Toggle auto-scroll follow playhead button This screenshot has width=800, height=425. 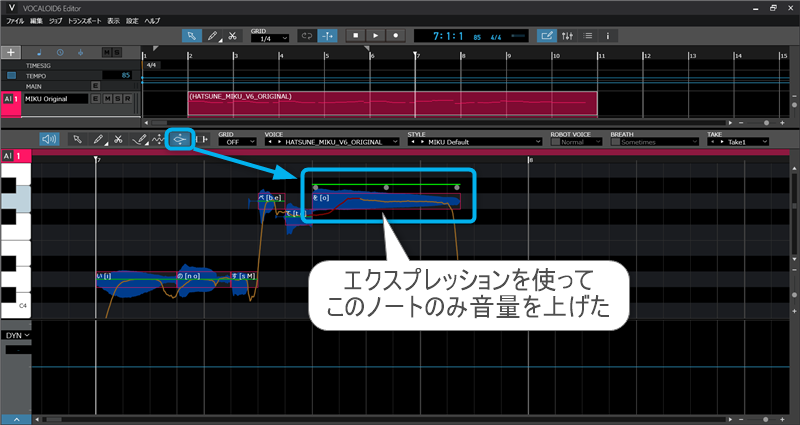(x=327, y=36)
